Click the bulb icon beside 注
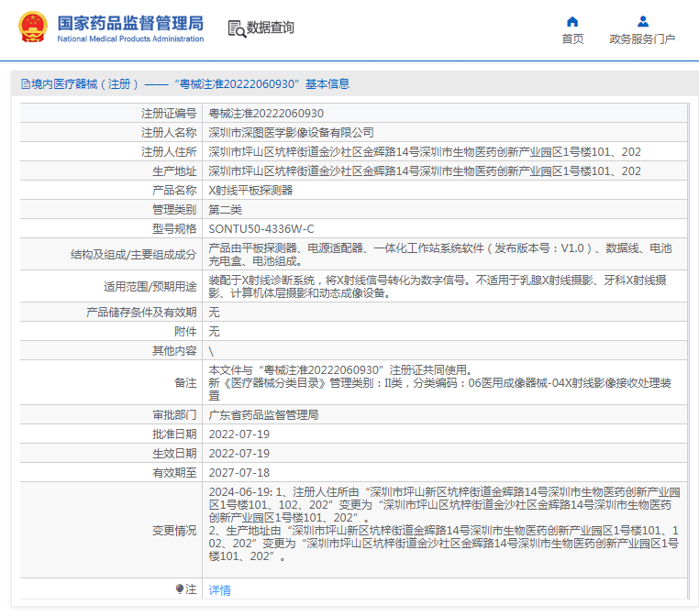 click(x=179, y=589)
